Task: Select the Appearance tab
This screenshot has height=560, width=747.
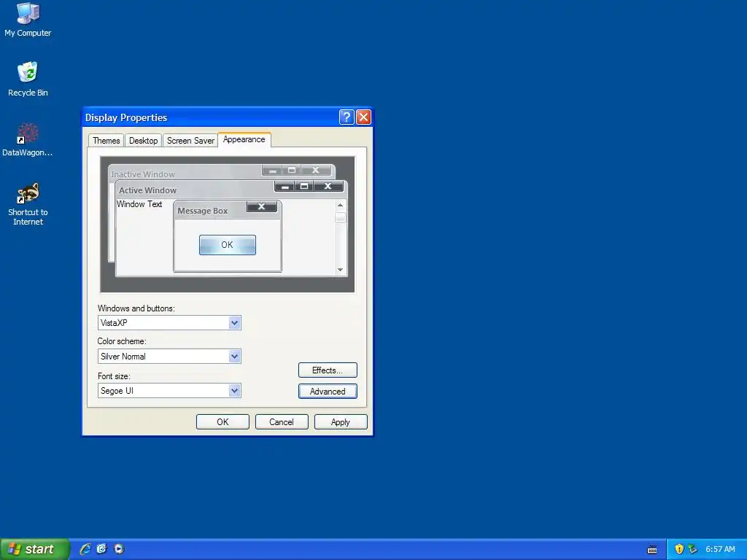Action: tap(244, 139)
